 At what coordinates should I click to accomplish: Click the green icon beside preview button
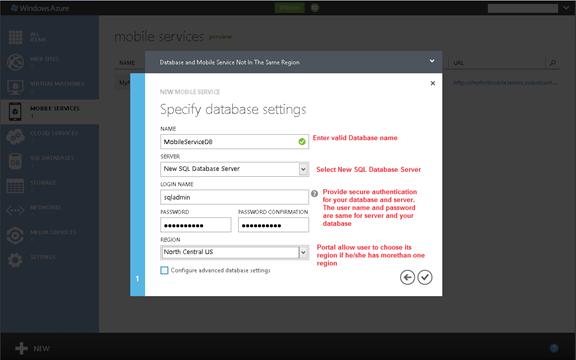[314, 8]
